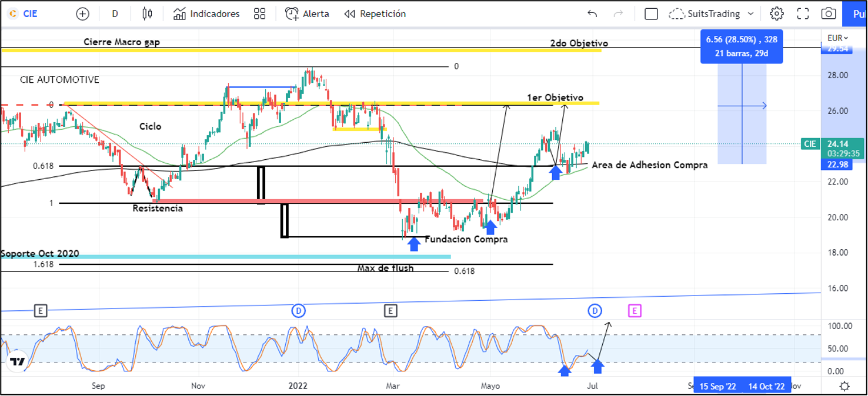This screenshot has width=868, height=396.
Task: Open the EUR currency dropdown
Action: point(837,38)
